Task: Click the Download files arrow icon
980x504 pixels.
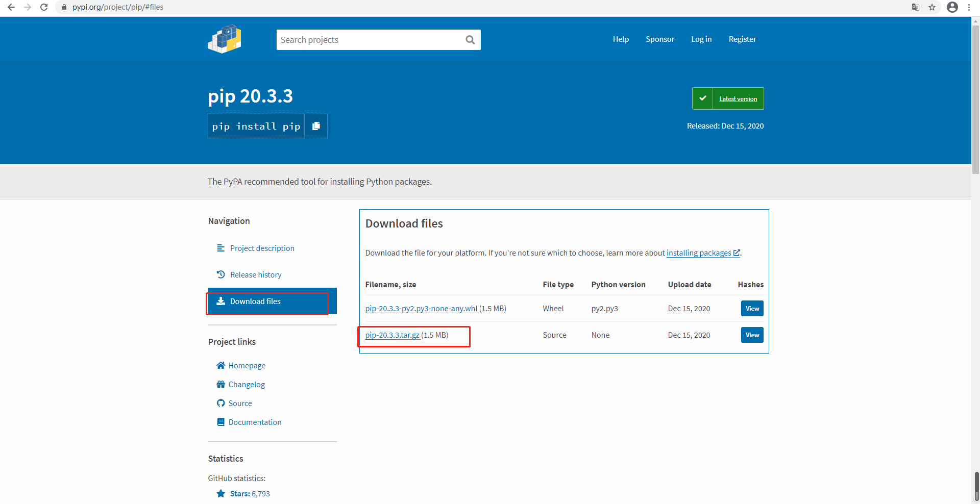Action: (x=221, y=301)
